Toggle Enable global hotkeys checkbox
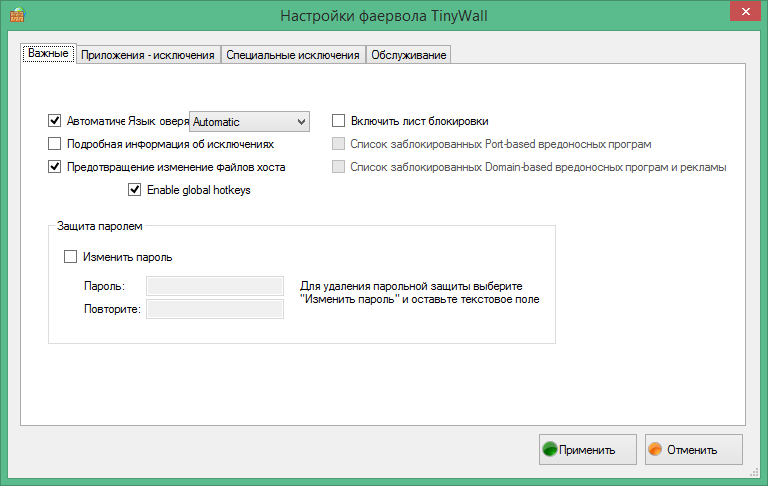This screenshot has width=768, height=486. (135, 190)
